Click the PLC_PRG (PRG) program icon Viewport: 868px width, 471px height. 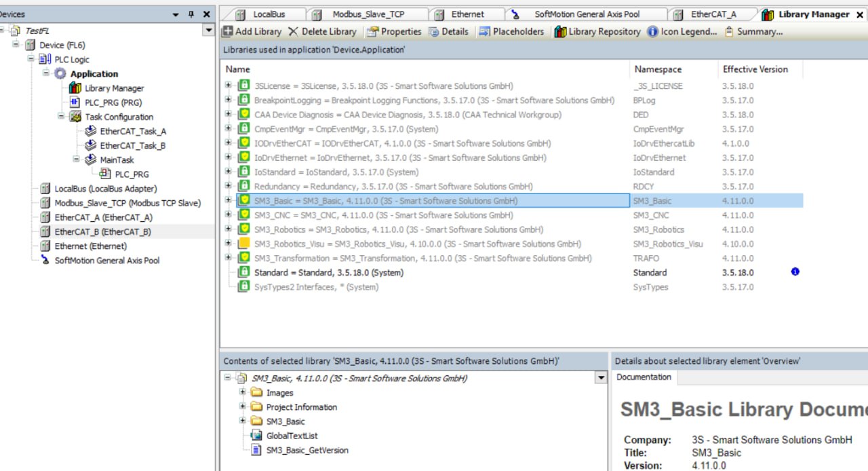coord(75,102)
